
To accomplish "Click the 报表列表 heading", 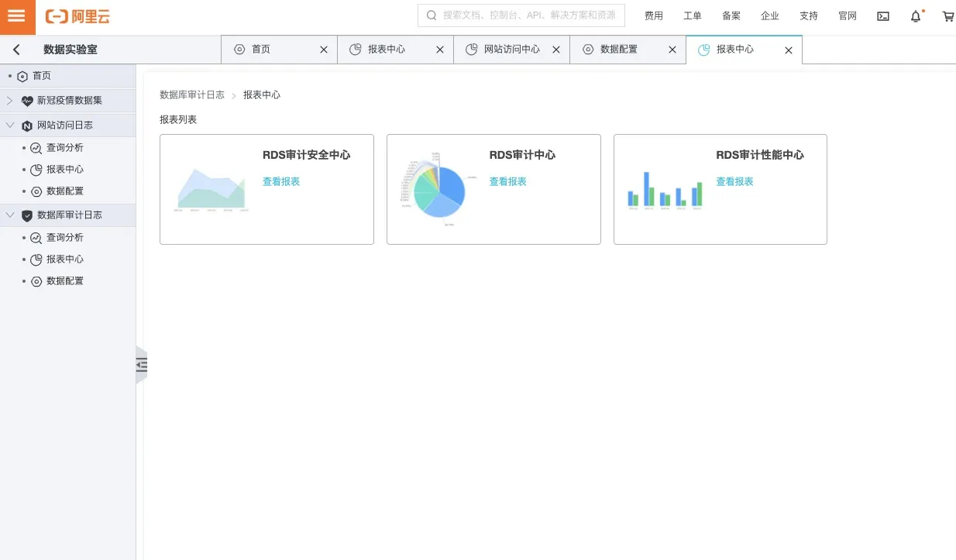I will 178,120.
